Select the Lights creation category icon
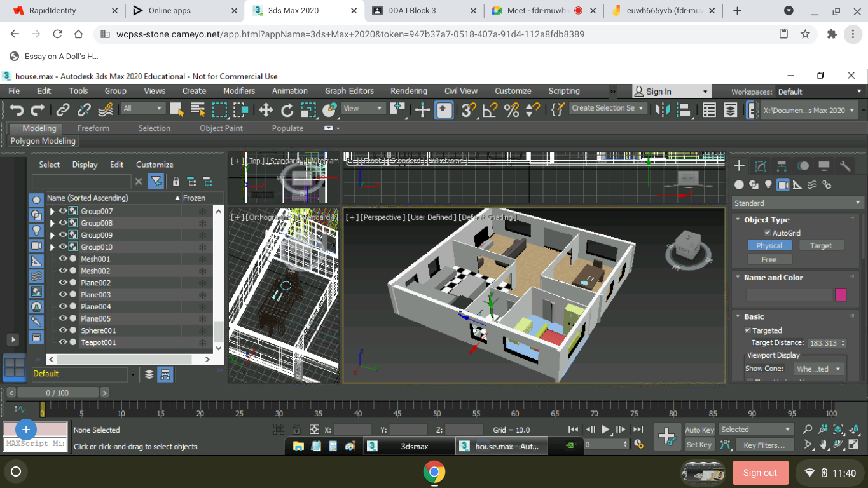 tap(769, 184)
